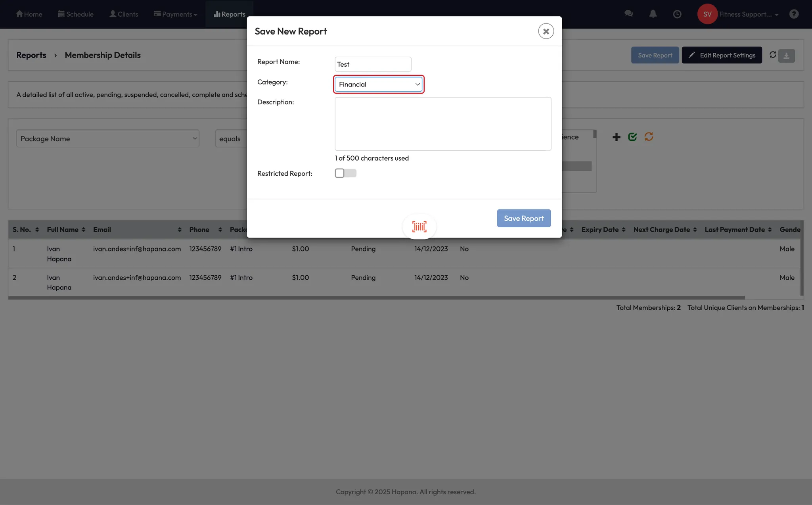Close the Save New Report dialog
812x505 pixels.
click(546, 31)
